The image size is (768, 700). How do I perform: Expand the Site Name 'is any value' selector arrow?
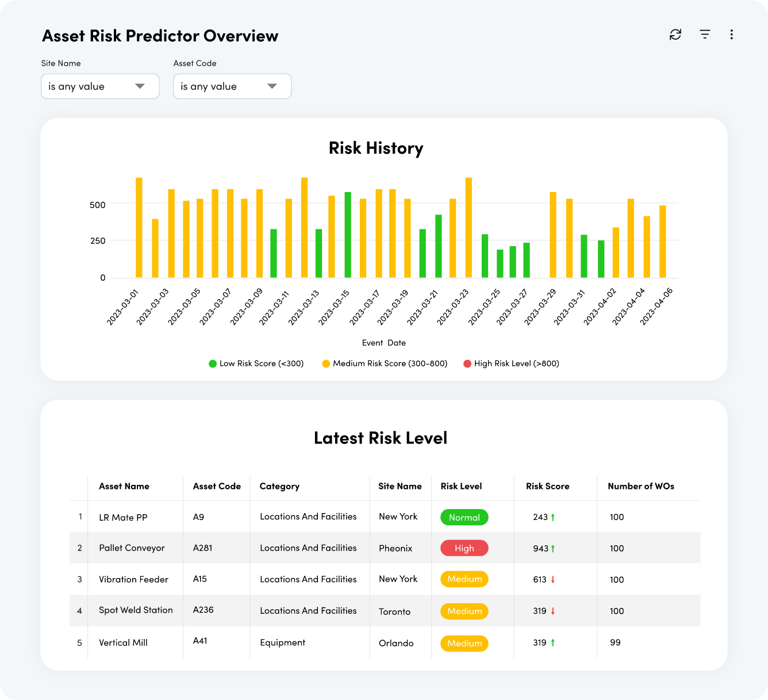[x=140, y=86]
